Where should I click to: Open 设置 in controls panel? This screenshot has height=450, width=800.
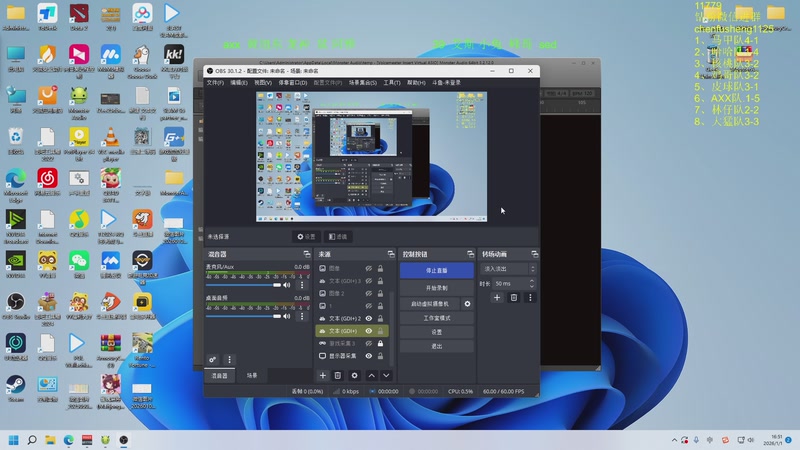pos(437,332)
